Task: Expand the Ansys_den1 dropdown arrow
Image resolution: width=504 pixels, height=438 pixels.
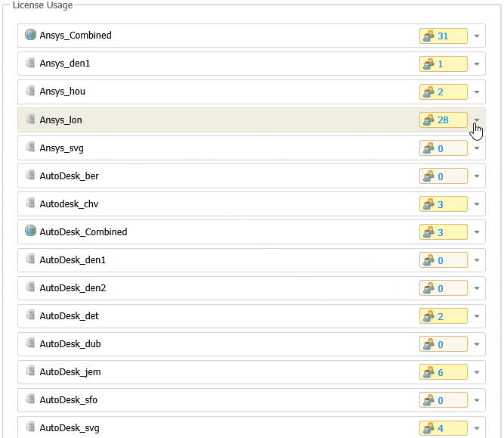Action: 477,64
